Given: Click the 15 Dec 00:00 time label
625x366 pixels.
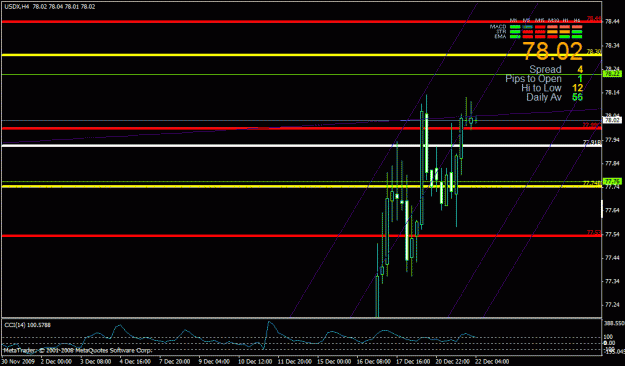Looking at the screenshot, I should pos(334,362).
